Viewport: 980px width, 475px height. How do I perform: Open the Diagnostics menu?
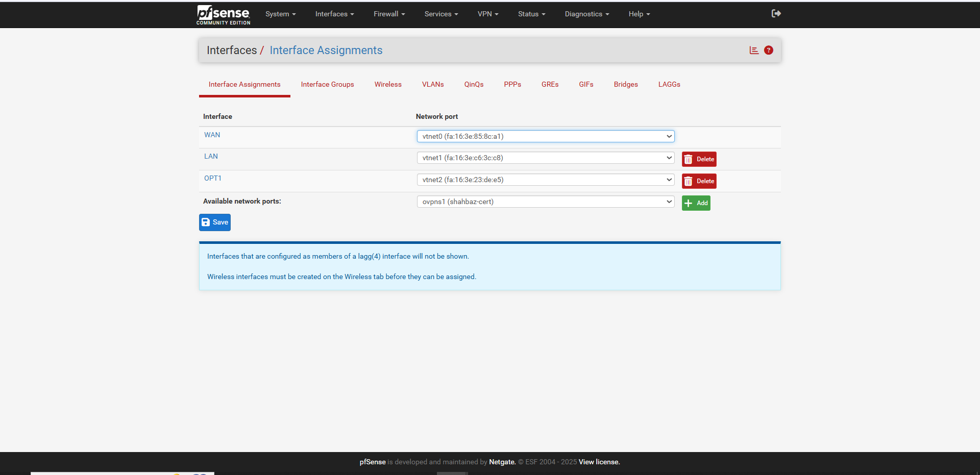(x=586, y=14)
